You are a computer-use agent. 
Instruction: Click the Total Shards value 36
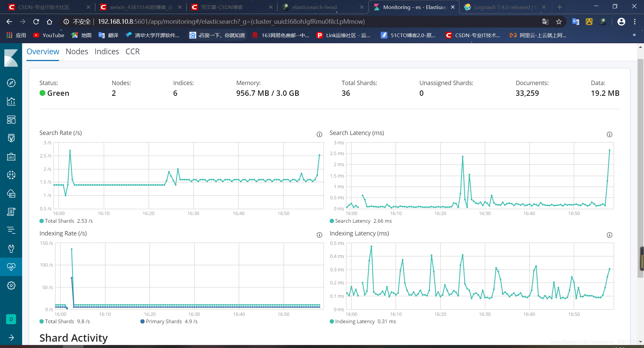point(346,93)
